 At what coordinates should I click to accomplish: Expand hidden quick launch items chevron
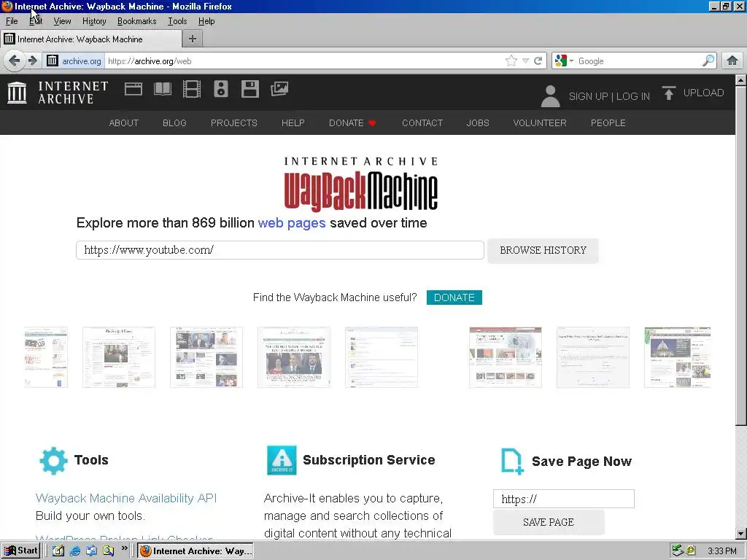[x=124, y=548]
